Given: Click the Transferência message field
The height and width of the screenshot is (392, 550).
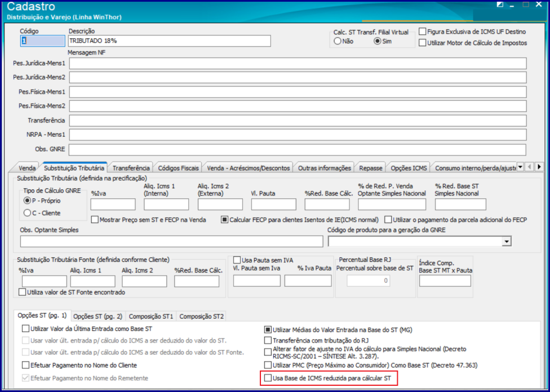Looking at the screenshot, I should pyautogui.click(x=298, y=121).
